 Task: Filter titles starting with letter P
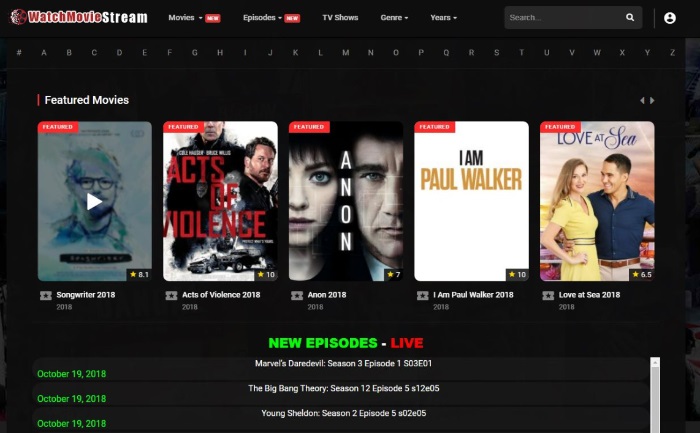tap(421, 53)
